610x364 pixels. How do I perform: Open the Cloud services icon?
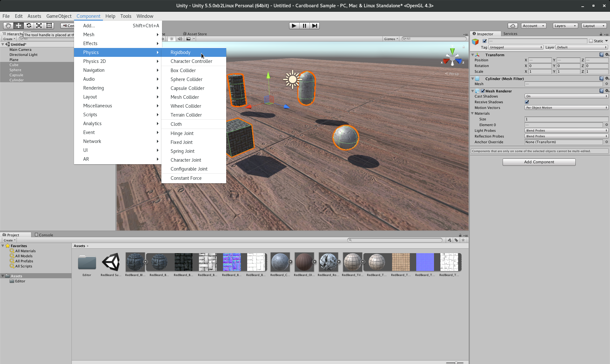tap(512, 26)
